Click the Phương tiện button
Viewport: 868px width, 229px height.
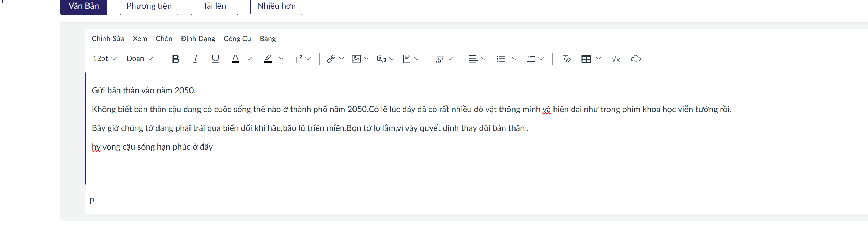(149, 6)
